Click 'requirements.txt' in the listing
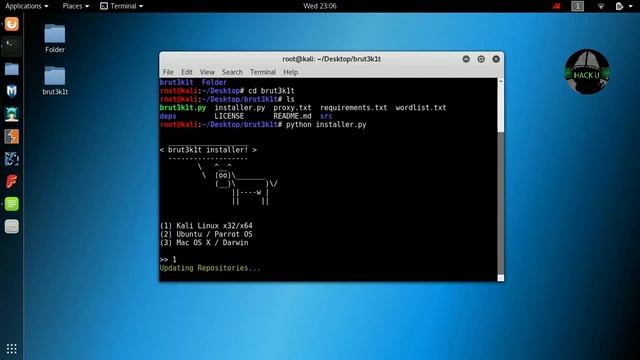Screen dimensions: 640x360 (353, 108)
